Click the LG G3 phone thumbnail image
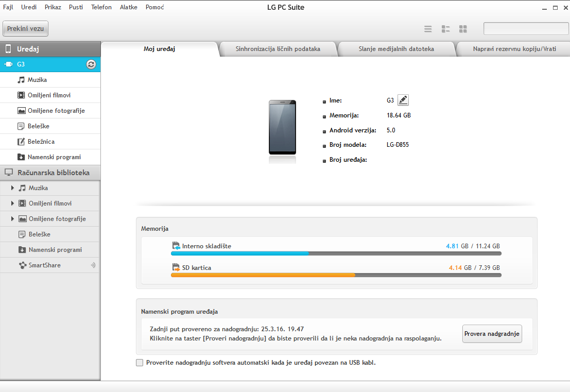The height and width of the screenshot is (392, 570). 283,128
